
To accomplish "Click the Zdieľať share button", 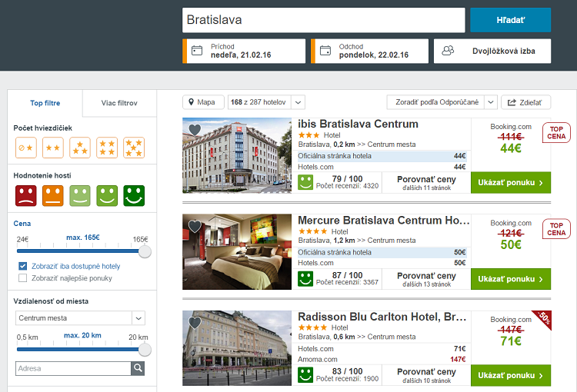I will click(526, 102).
